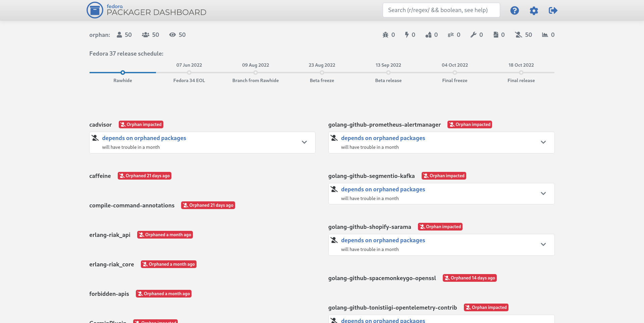
Task: Expand golang-github-shopify-sarama details chevron
Action: click(543, 245)
